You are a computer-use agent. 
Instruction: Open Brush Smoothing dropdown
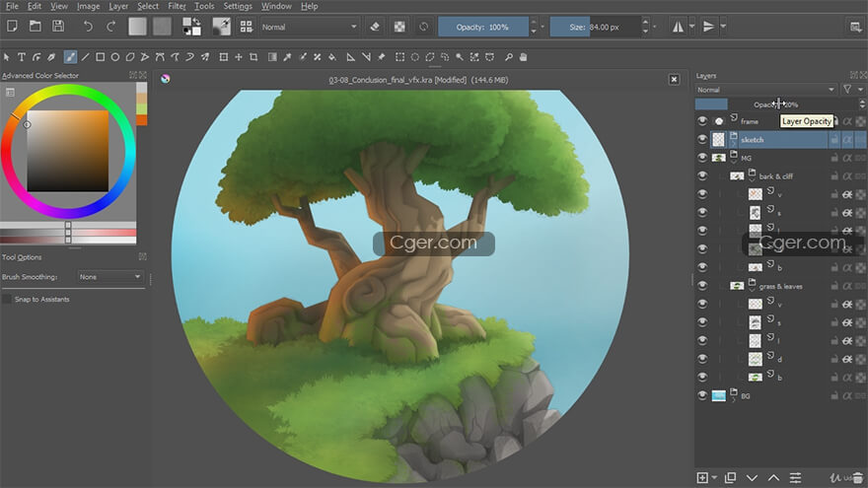(x=110, y=277)
